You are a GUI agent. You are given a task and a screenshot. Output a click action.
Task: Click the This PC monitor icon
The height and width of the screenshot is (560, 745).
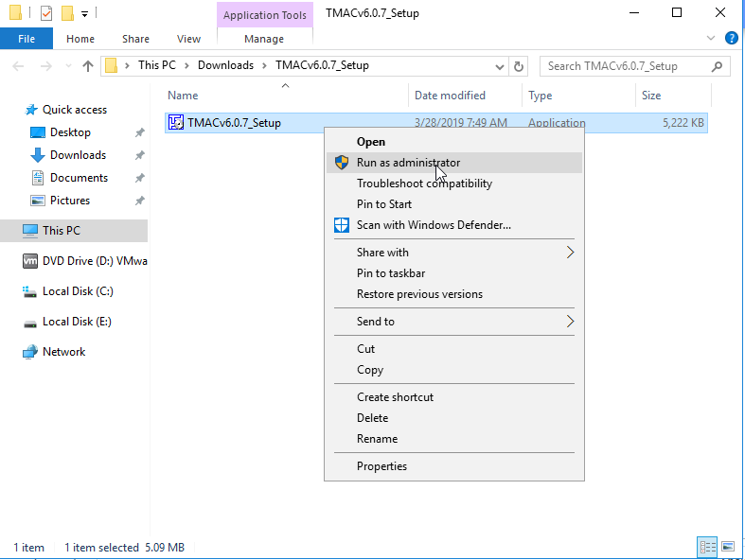30,231
